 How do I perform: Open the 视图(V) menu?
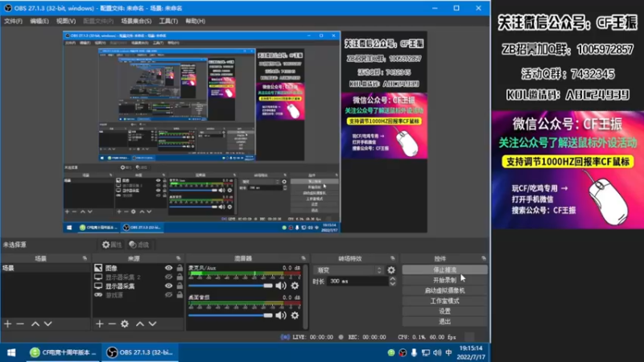[66, 21]
